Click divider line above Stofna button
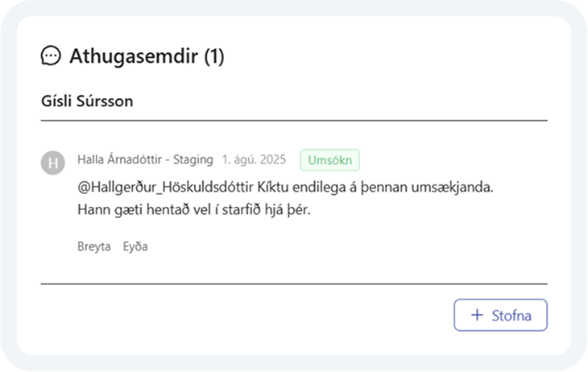The height and width of the screenshot is (372, 588). click(294, 284)
